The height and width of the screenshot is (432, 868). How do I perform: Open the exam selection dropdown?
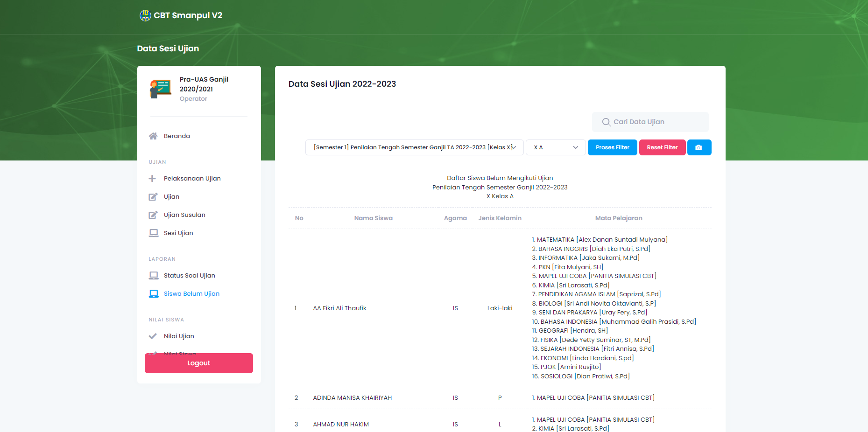414,147
